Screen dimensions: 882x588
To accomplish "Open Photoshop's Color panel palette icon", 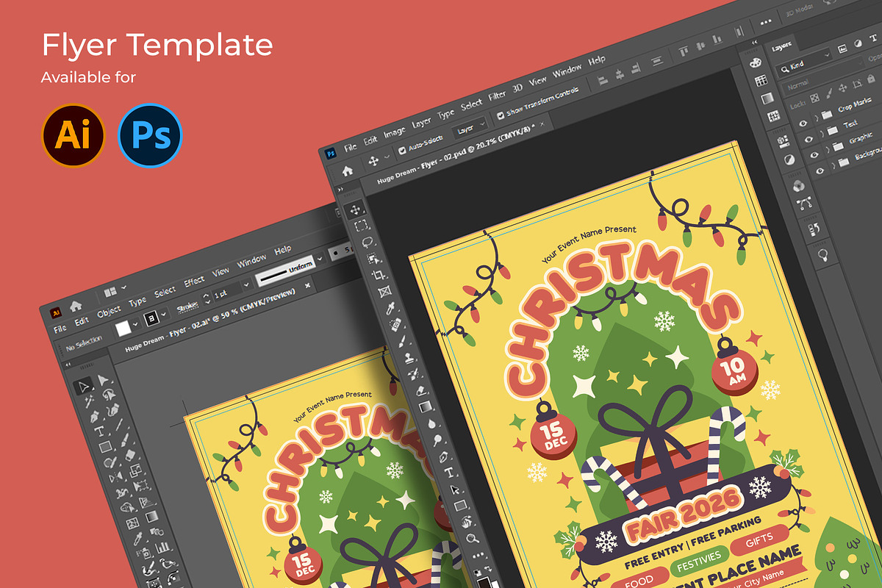I will (x=756, y=63).
